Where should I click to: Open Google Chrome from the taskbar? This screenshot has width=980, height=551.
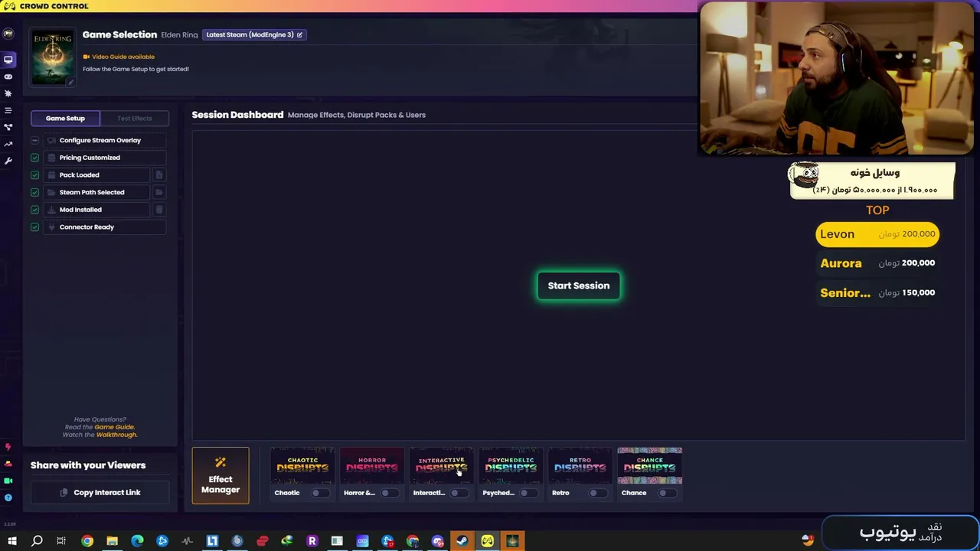(x=87, y=541)
